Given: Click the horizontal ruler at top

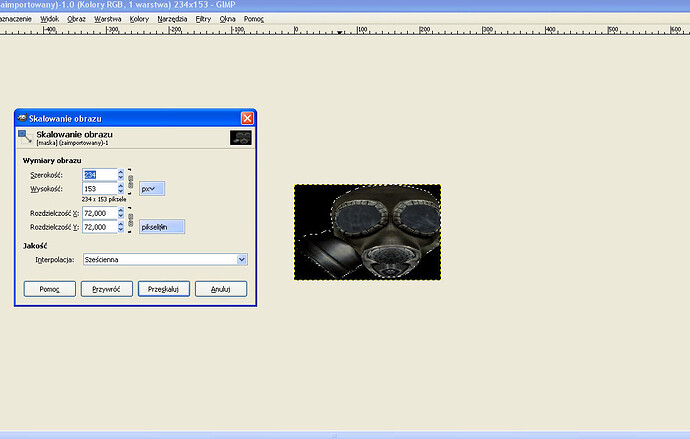Looking at the screenshot, I should click(x=345, y=30).
